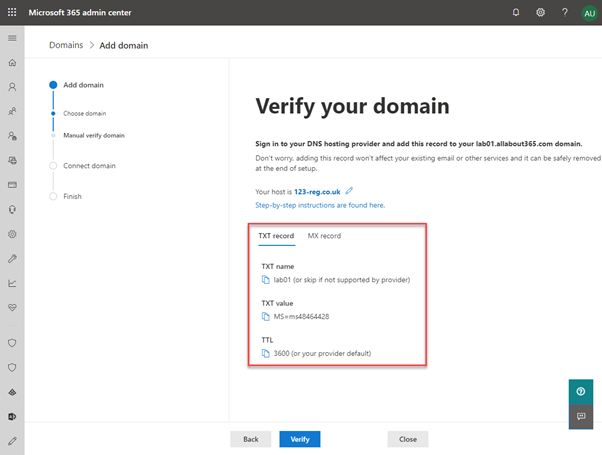Image resolution: width=602 pixels, height=455 pixels.
Task: Copy the TTL value 3600
Action: (x=265, y=353)
